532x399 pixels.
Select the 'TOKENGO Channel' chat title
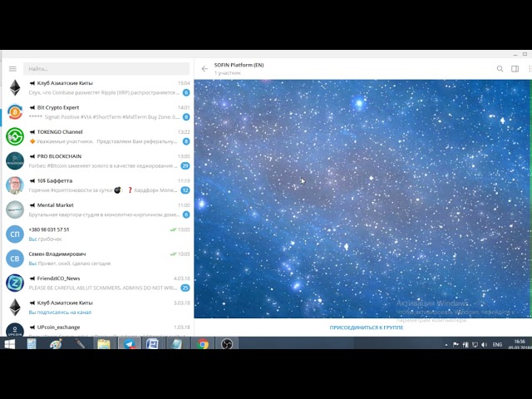[x=60, y=132]
